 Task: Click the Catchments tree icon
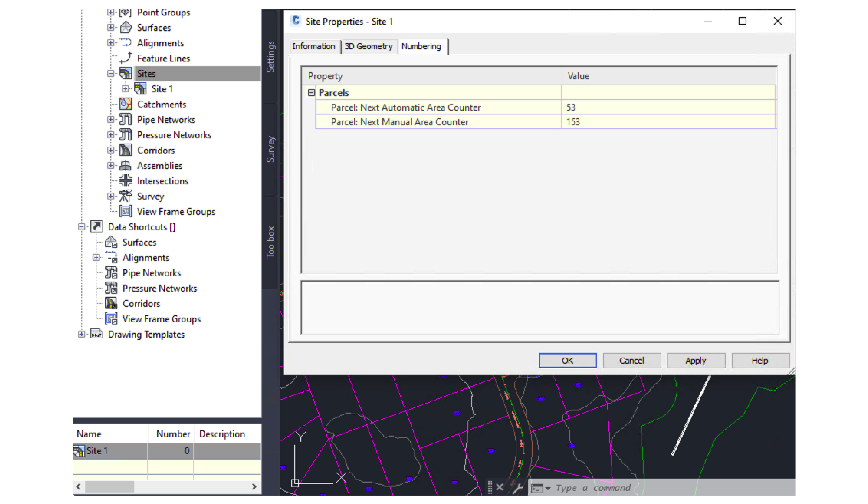point(126,104)
